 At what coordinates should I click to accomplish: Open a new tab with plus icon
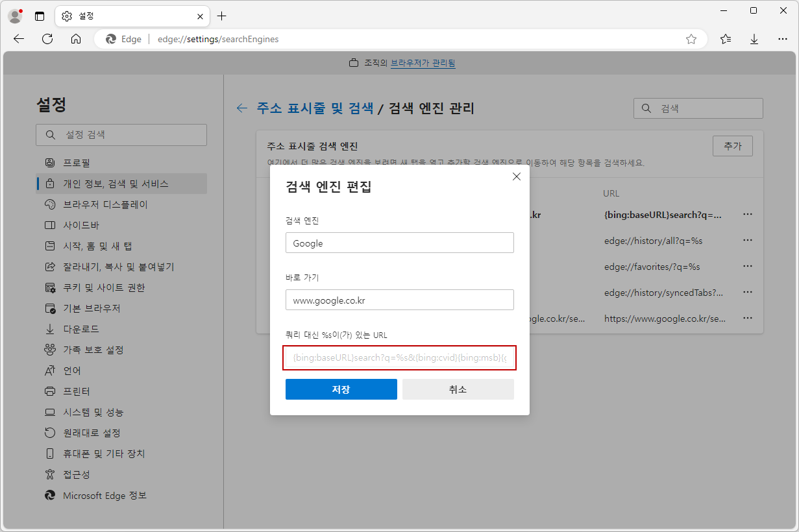pos(222,16)
